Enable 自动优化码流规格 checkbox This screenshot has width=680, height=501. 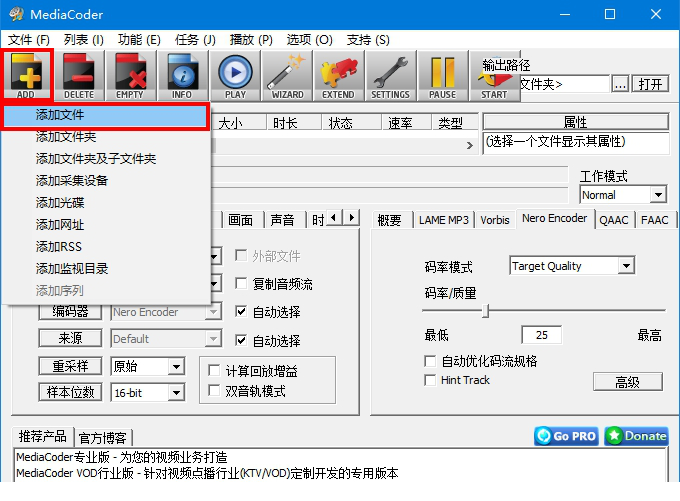(430, 361)
